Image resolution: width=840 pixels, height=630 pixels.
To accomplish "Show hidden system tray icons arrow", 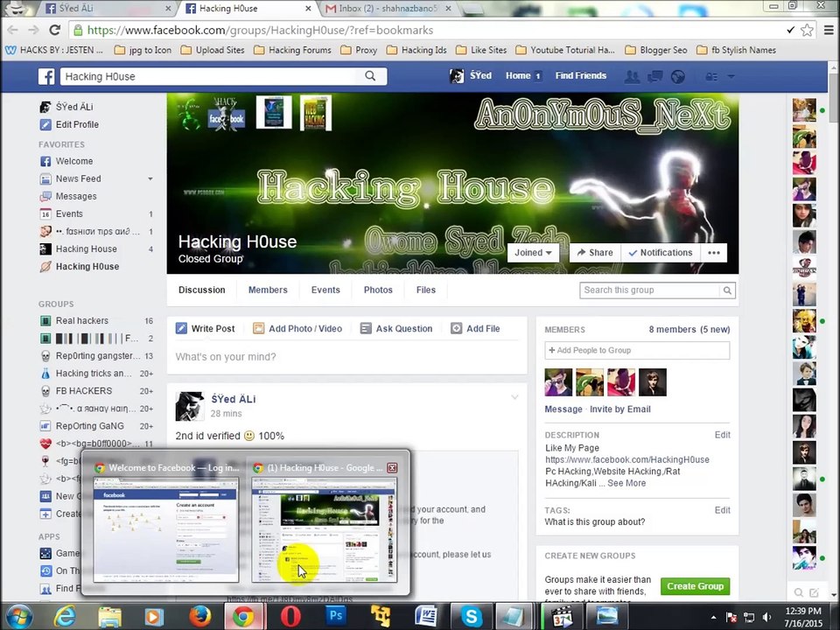I will tap(713, 617).
